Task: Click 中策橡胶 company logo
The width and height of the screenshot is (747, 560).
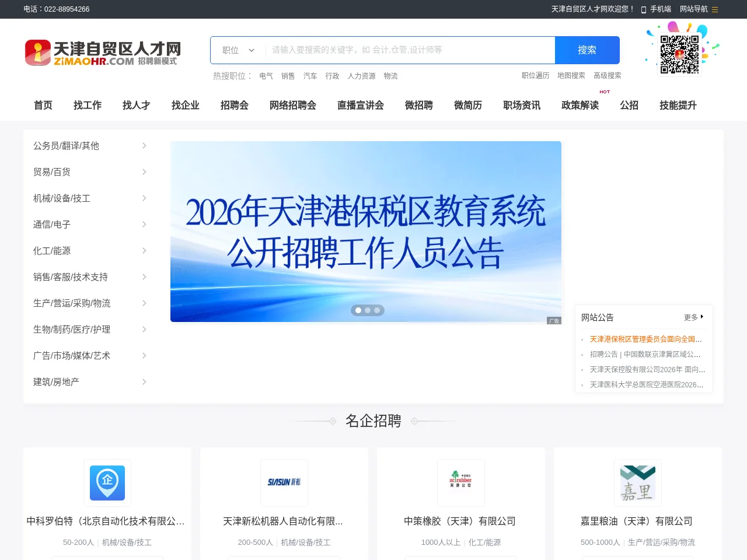Action: (x=461, y=483)
